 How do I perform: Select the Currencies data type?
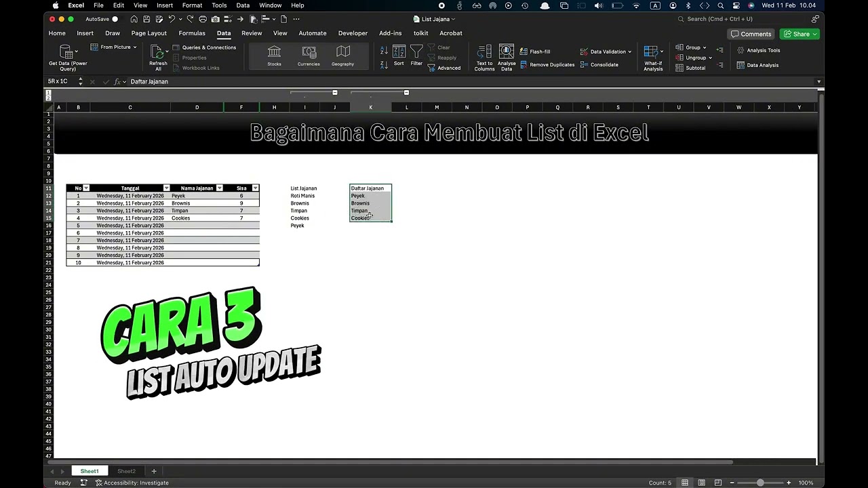click(309, 56)
